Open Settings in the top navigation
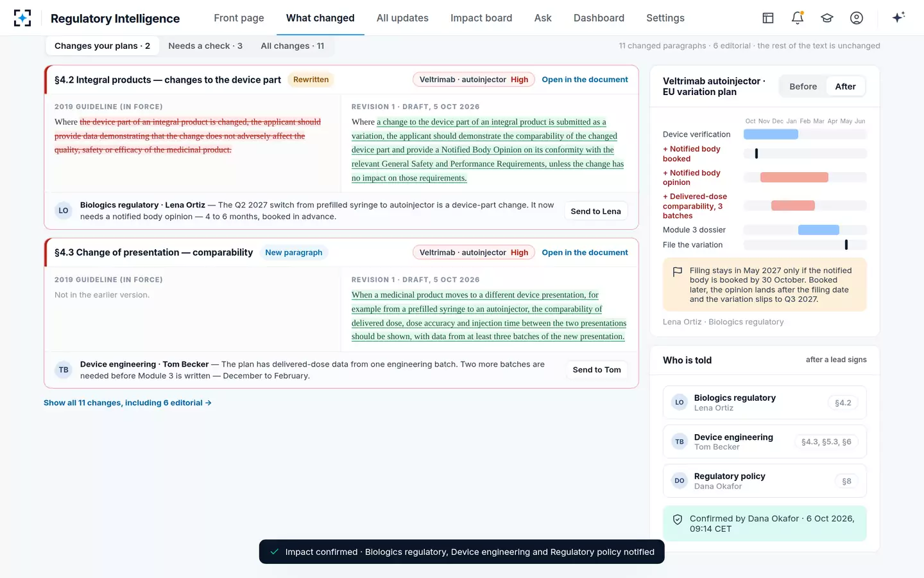This screenshot has height=578, width=924. 665,18
